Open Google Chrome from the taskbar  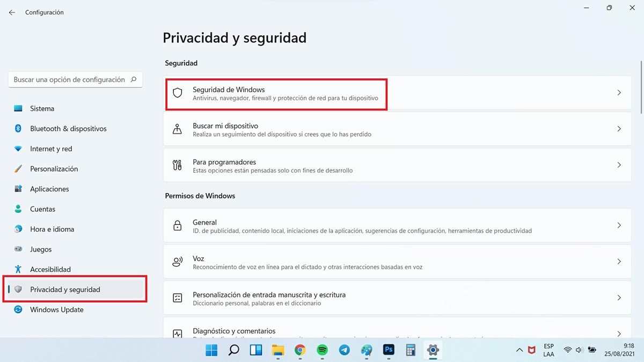[x=300, y=350]
